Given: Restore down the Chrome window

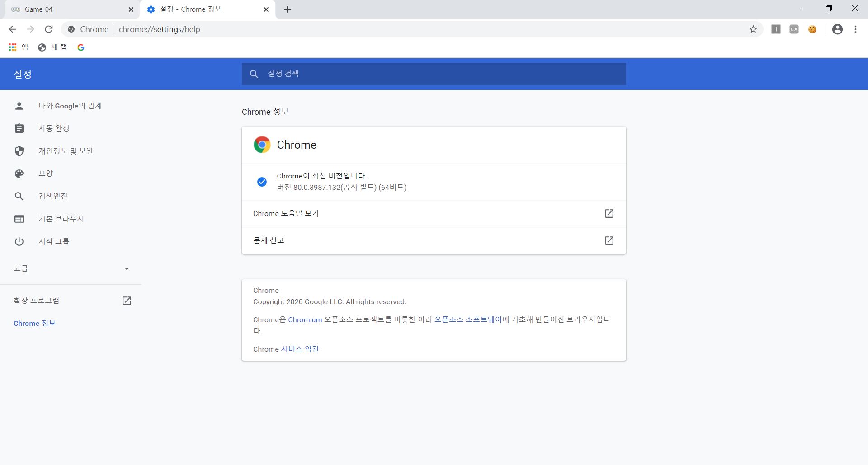Looking at the screenshot, I should pyautogui.click(x=829, y=9).
